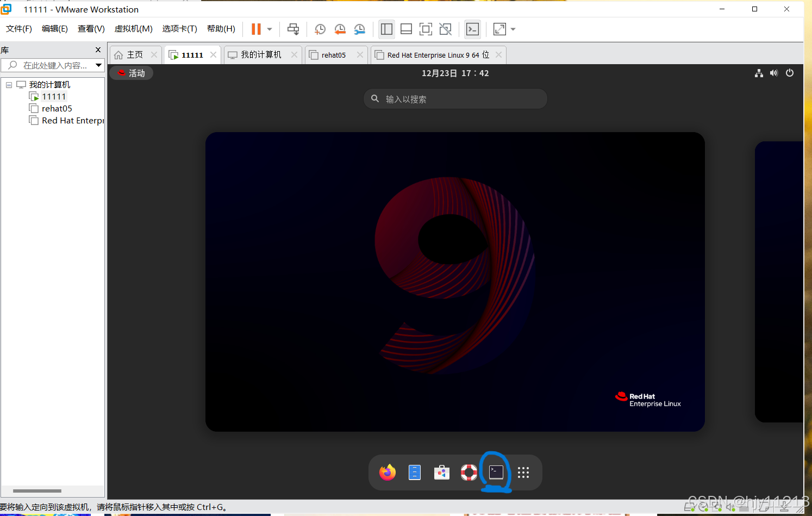Open the stretch display dropdown arrow
Image resolution: width=812 pixels, height=516 pixels.
coord(513,29)
